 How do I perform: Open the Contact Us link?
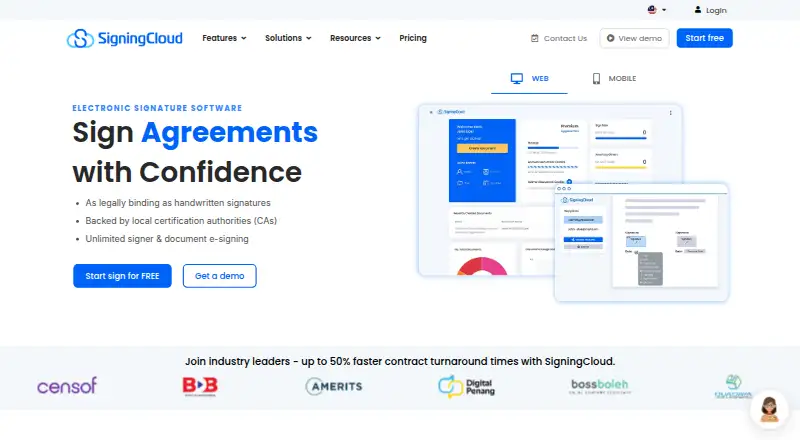559,38
